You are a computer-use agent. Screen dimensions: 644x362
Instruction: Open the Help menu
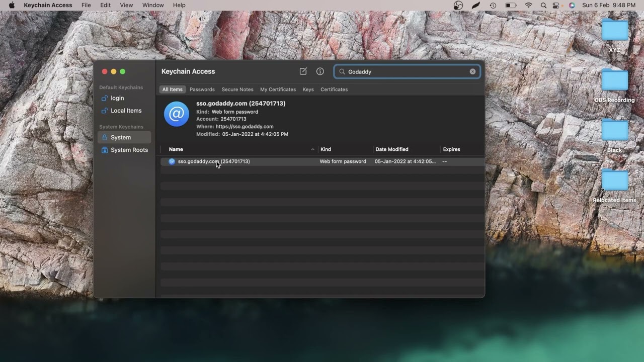(179, 5)
